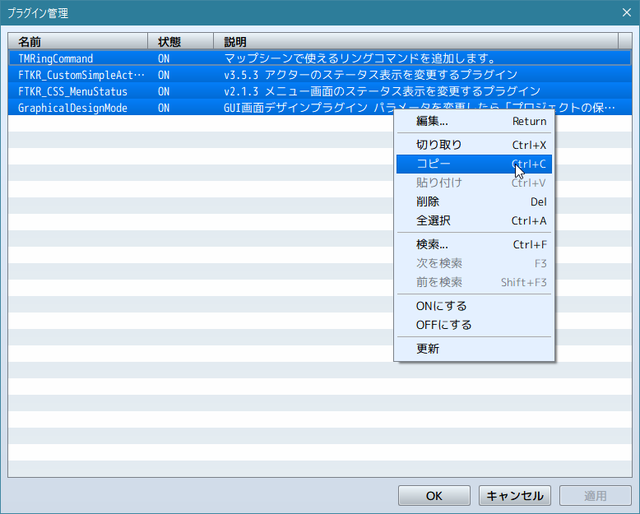Screen dimensions: 640x514
Task: Click the 状態 column header
Action: coord(180,42)
